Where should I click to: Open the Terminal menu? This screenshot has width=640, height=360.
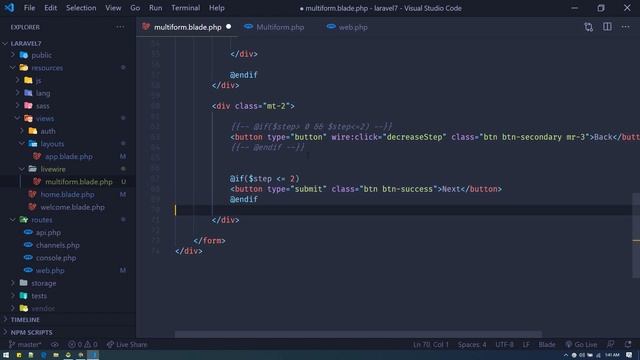[186, 8]
